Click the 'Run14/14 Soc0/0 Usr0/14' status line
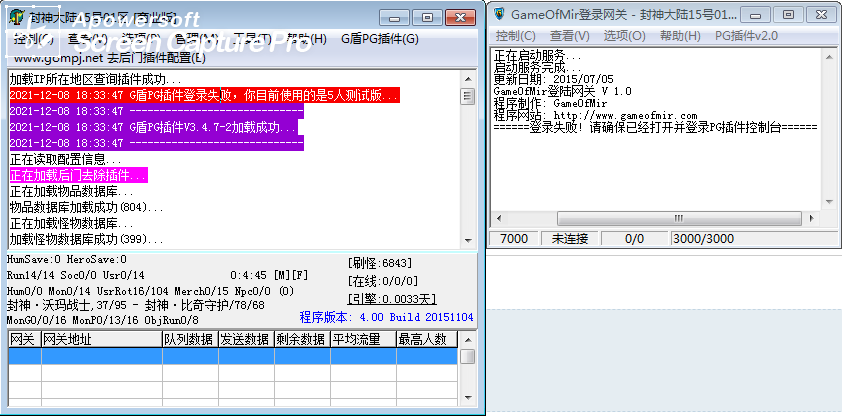 click(x=76, y=275)
